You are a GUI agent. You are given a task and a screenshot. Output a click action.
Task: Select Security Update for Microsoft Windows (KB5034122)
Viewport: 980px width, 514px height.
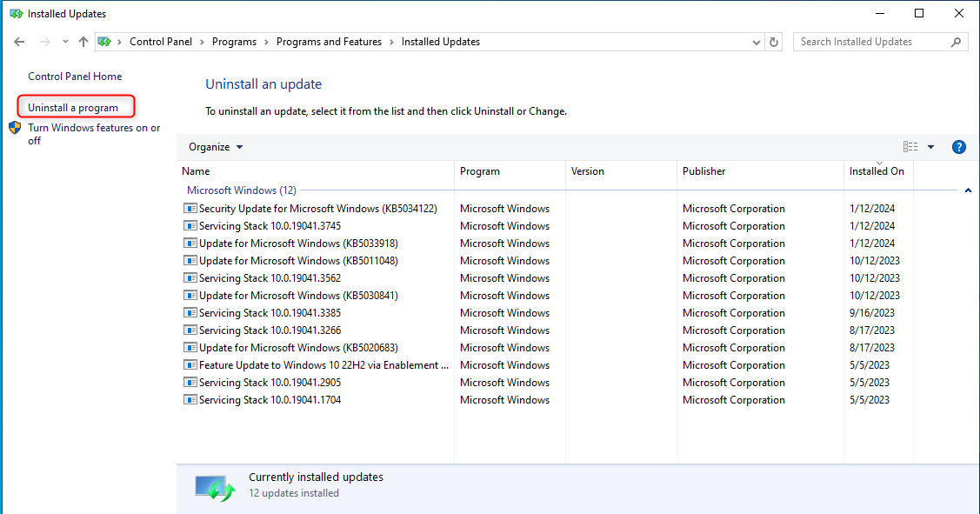(318, 208)
